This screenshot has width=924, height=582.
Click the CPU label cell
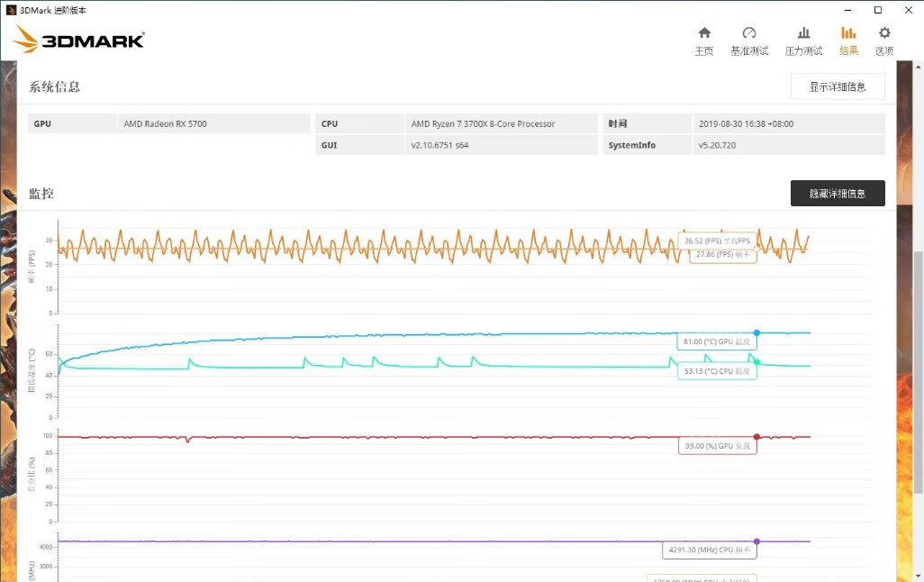(359, 123)
